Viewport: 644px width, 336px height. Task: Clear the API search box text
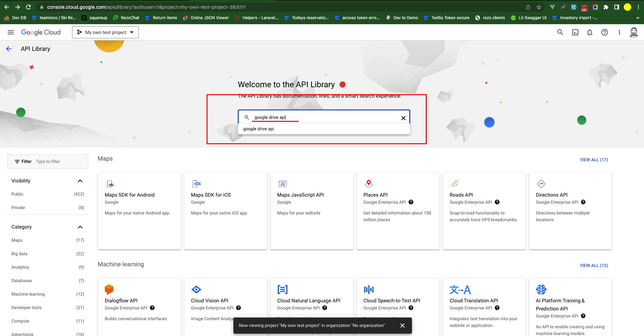[403, 118]
